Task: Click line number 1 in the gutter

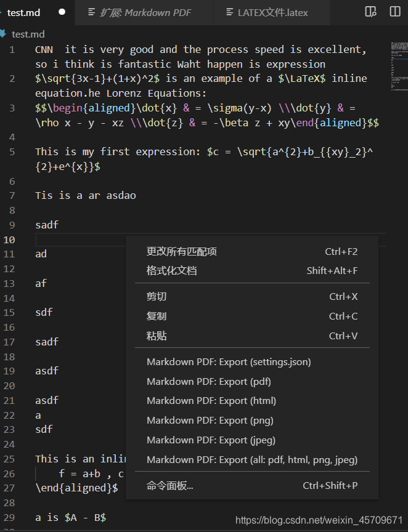Action: pos(12,50)
